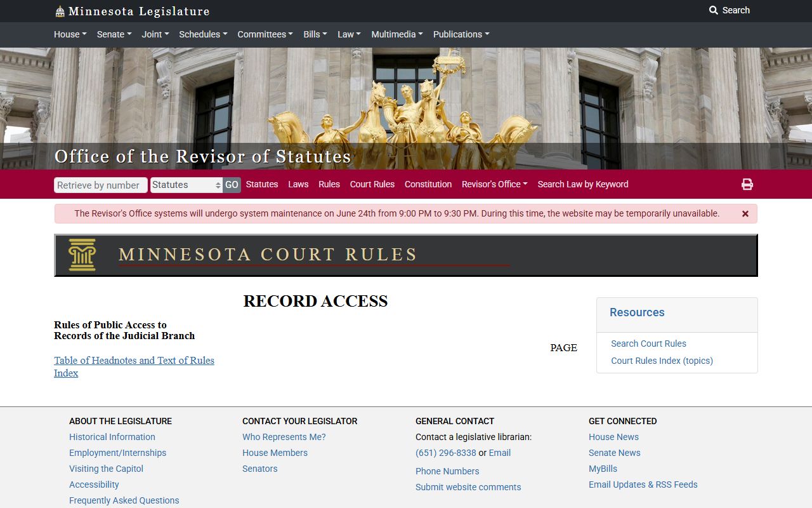
Task: Expand the Joint menu
Action: (x=155, y=34)
